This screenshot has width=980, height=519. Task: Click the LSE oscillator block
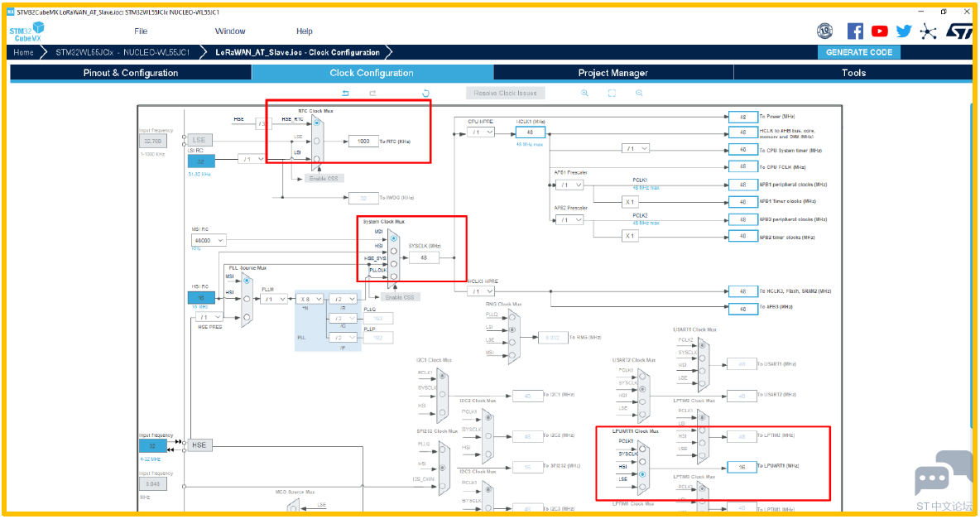coord(199,140)
